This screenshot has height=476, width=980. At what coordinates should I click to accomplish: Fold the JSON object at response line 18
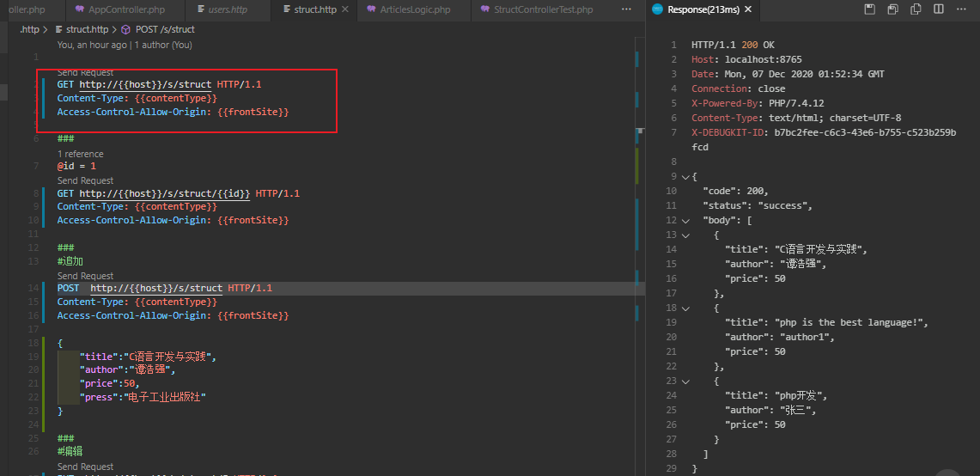click(685, 308)
